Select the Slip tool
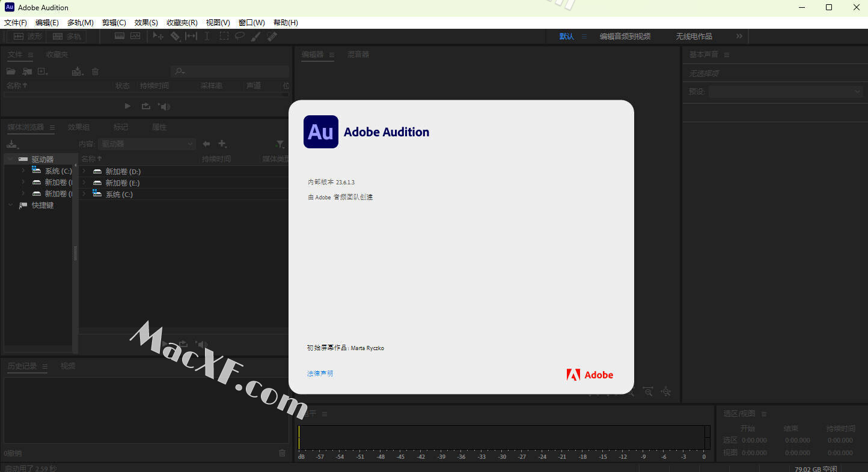The width and height of the screenshot is (868, 472). (191, 36)
